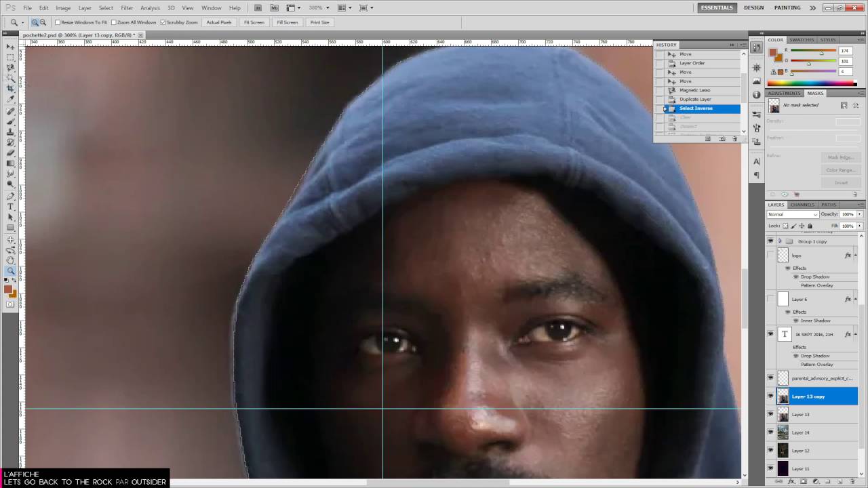Open the Opacity slider dropdown arrow

pyautogui.click(x=860, y=214)
